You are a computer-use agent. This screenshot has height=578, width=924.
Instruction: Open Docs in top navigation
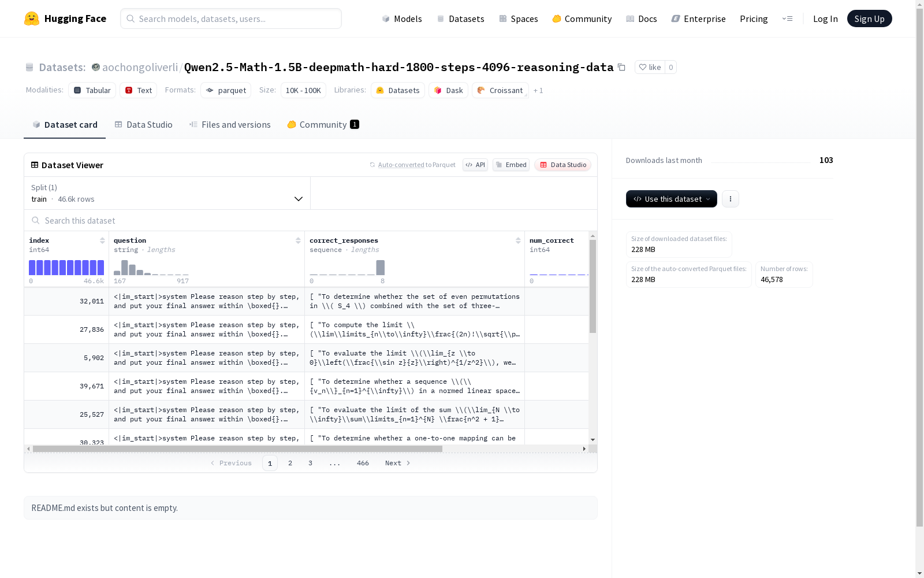click(x=642, y=18)
